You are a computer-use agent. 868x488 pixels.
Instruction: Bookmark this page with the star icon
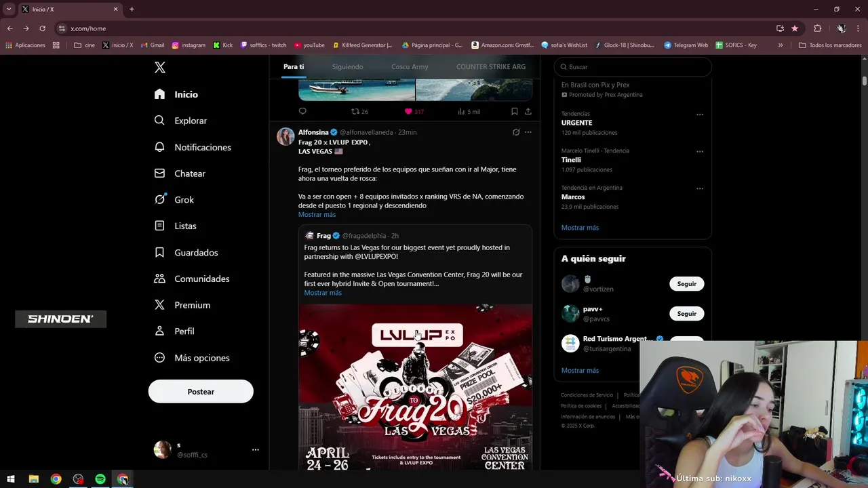795,28
